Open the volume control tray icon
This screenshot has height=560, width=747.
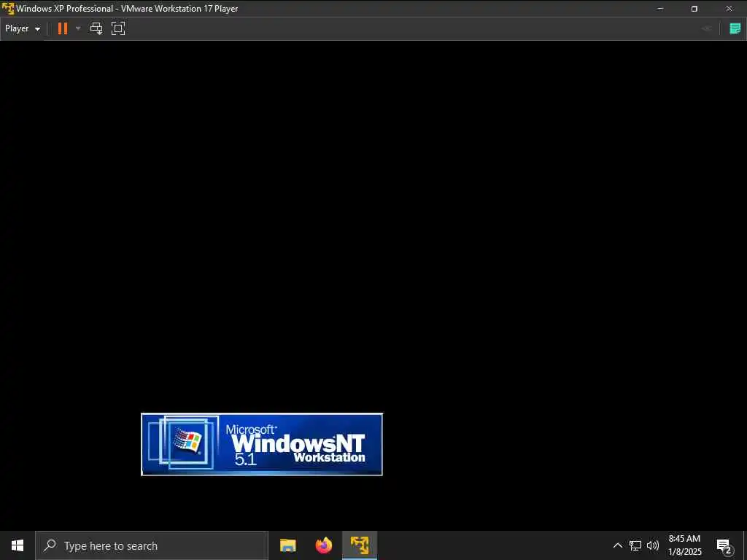click(x=653, y=545)
